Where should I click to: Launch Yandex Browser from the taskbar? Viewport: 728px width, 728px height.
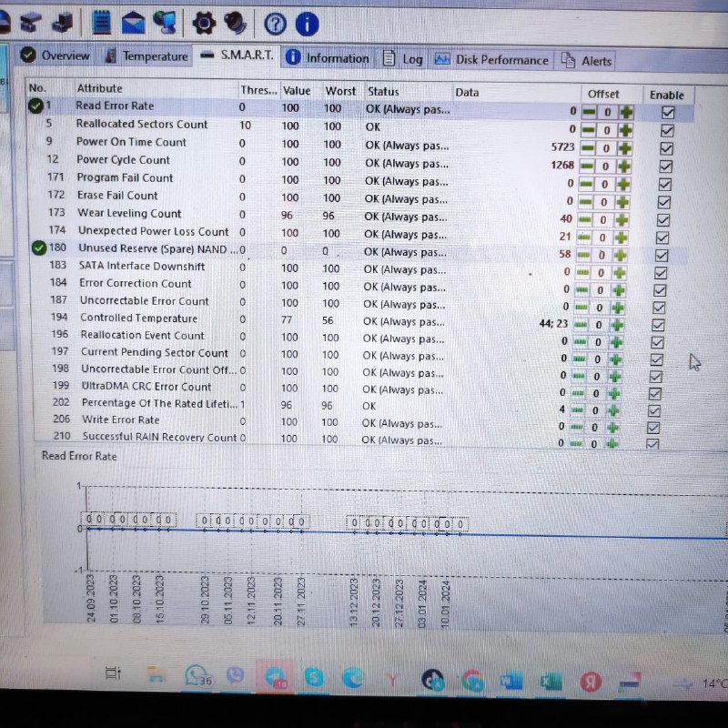pos(591,680)
